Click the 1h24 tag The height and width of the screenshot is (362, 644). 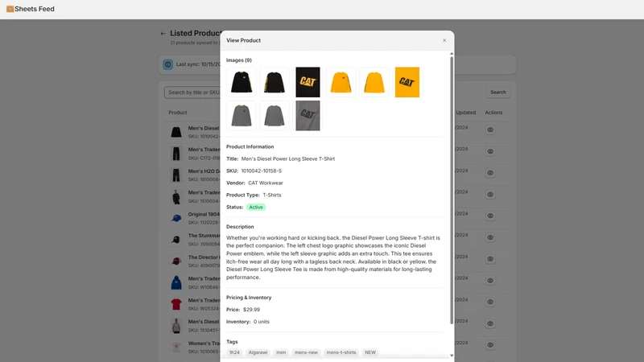coord(234,352)
